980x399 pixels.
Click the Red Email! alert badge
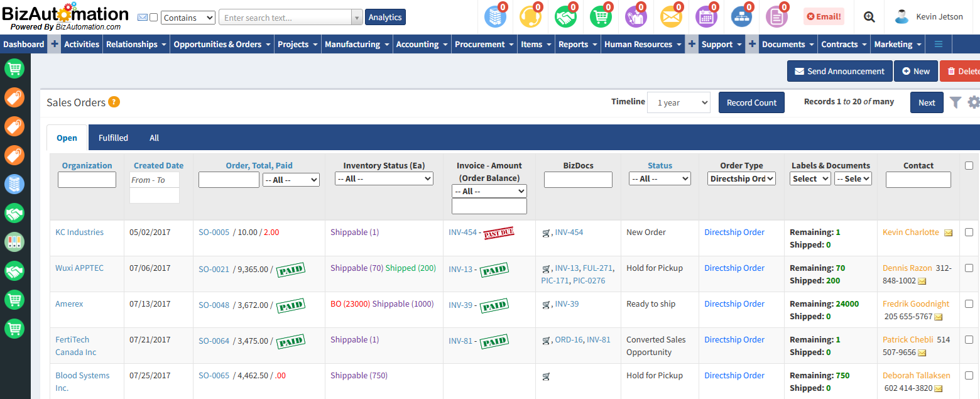pyautogui.click(x=824, y=17)
